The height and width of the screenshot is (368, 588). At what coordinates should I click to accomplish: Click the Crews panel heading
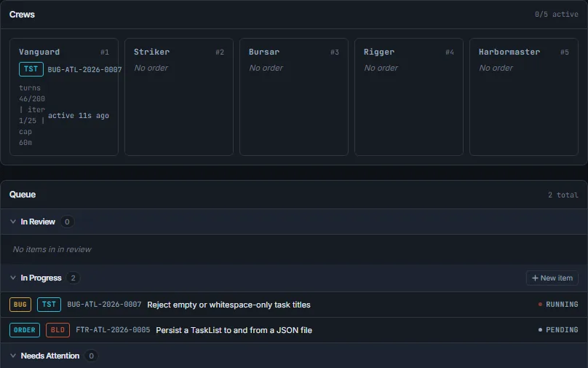tap(22, 15)
